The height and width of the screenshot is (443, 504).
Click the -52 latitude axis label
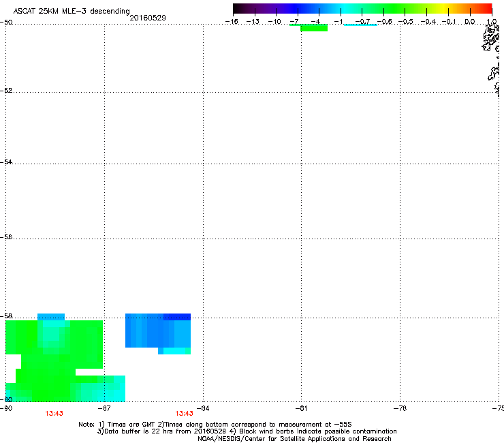[6, 91]
